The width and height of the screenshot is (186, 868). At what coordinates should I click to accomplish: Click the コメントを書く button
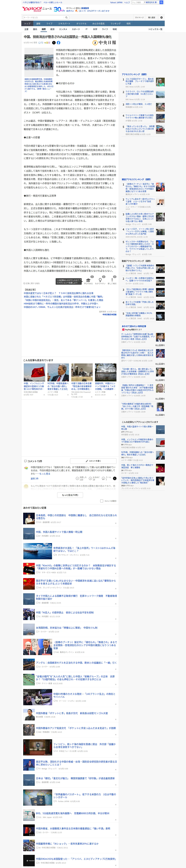(x=93, y=461)
